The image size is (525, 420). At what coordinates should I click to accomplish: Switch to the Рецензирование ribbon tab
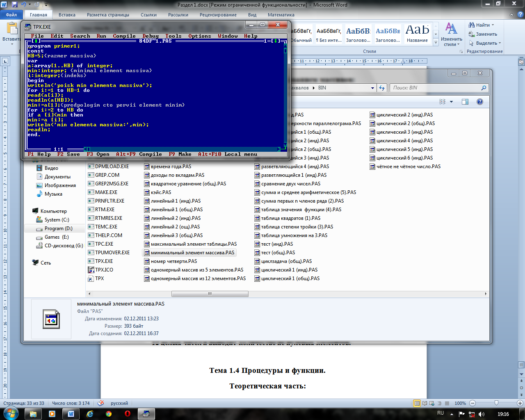(x=218, y=15)
